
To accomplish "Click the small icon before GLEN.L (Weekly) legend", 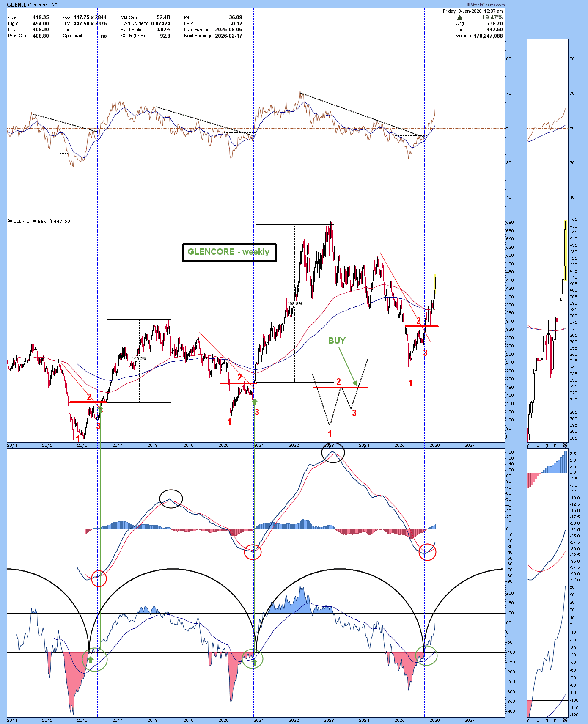I will 10,221.
